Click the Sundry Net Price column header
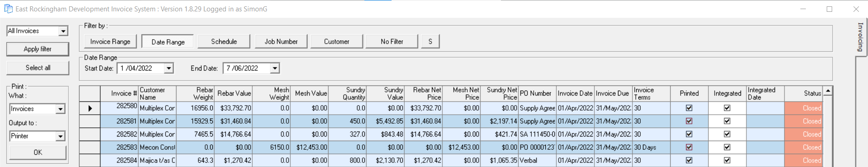This screenshot has width=868, height=167. pyautogui.click(x=500, y=93)
